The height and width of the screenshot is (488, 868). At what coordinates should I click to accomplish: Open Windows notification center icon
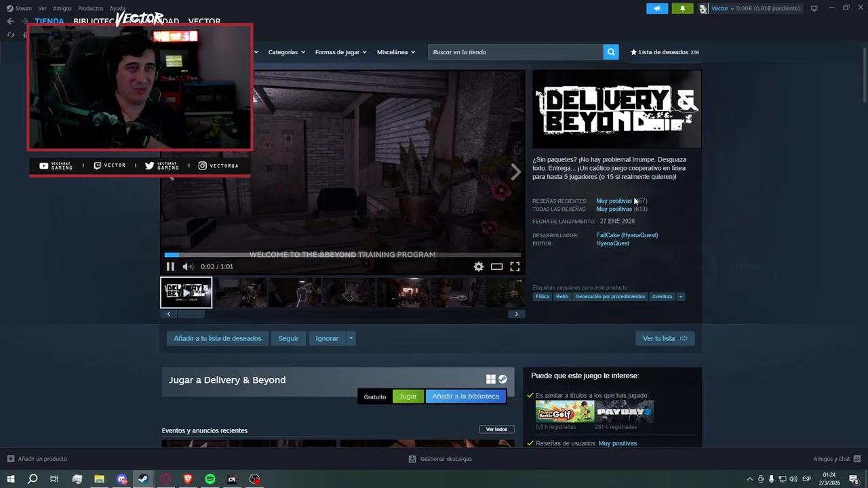tap(854, 479)
